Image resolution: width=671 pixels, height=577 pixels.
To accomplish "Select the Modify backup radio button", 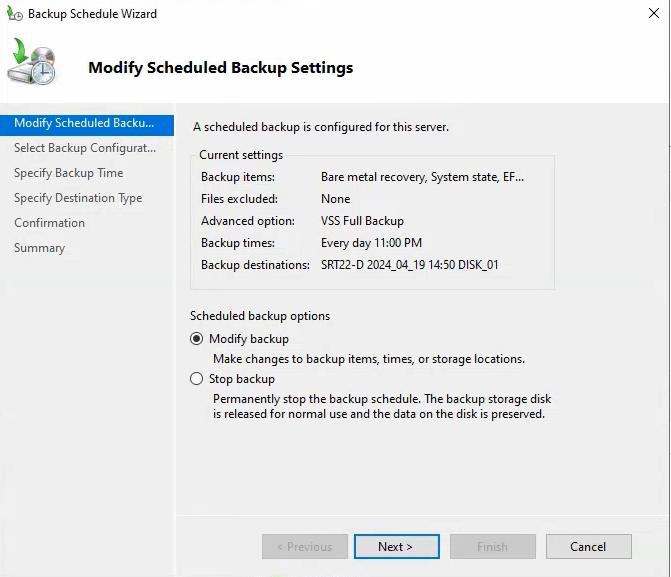I will 196,339.
